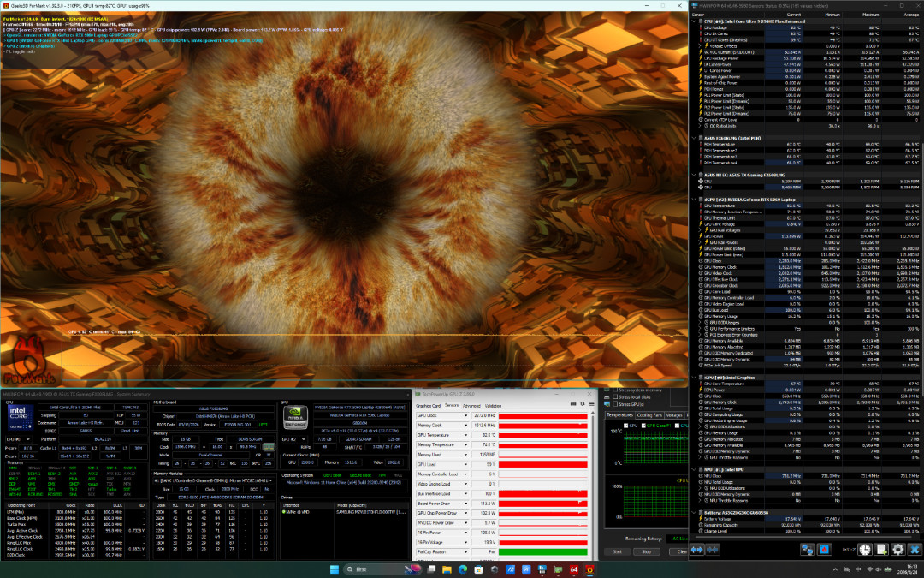Open GPU Clock sensor dropdown in GPU-Z
Viewport: 924px width, 578px height.
[x=466, y=415]
